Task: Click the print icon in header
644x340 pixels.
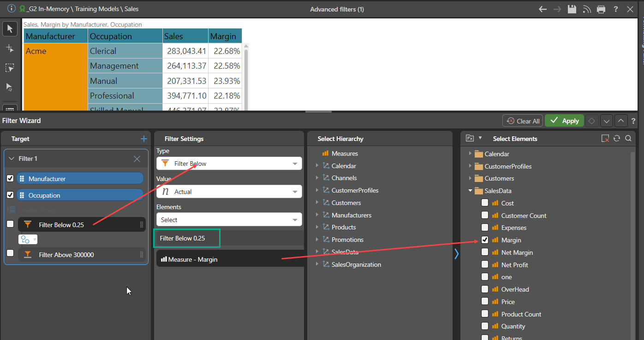Action: pos(601,9)
